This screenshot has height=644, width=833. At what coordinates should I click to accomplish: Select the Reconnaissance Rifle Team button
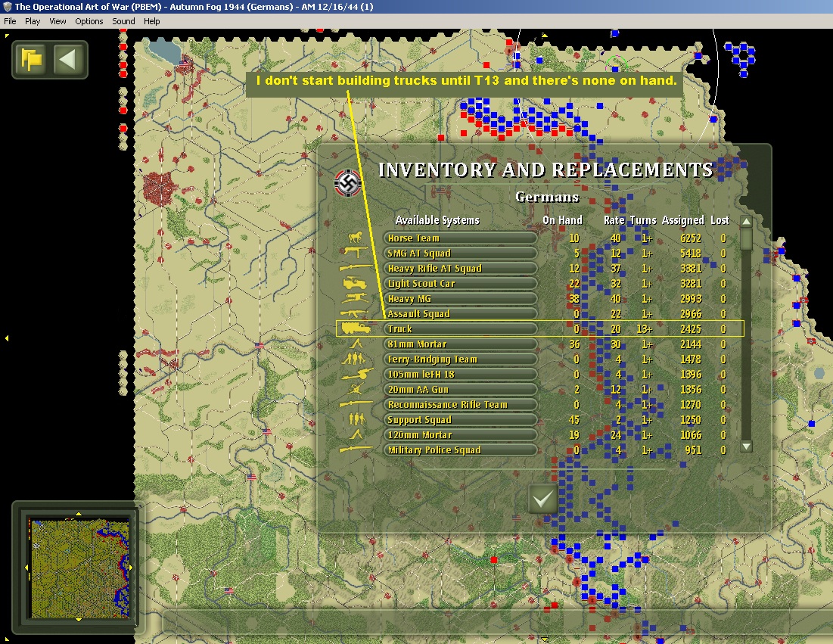click(x=460, y=404)
